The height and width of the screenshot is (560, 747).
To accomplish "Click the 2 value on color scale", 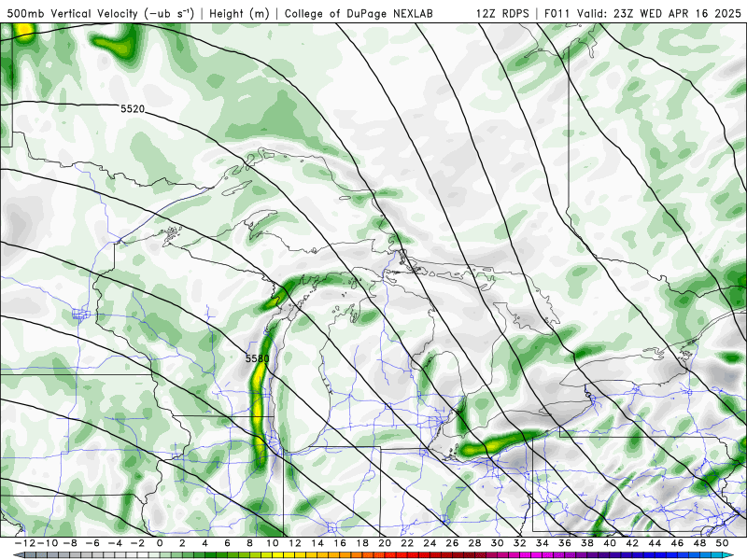I will [182, 543].
